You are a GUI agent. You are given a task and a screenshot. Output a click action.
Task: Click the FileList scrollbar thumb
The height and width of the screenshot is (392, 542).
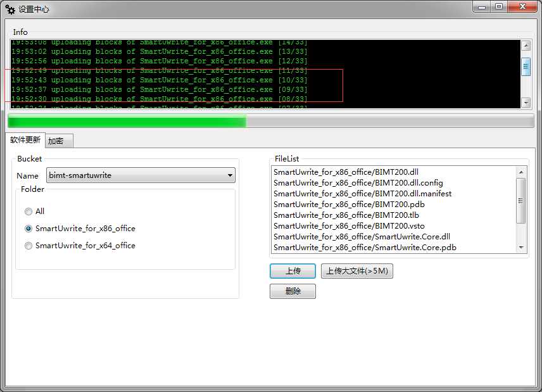521,201
